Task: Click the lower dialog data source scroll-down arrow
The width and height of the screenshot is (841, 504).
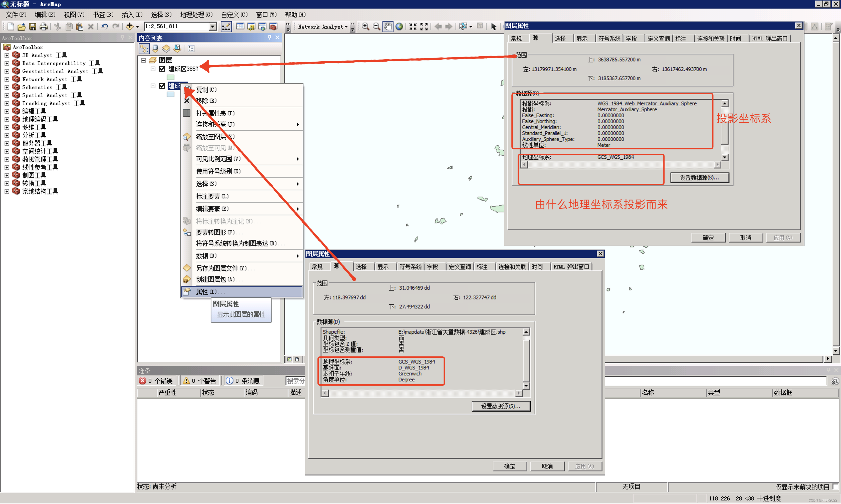Action: (526, 386)
